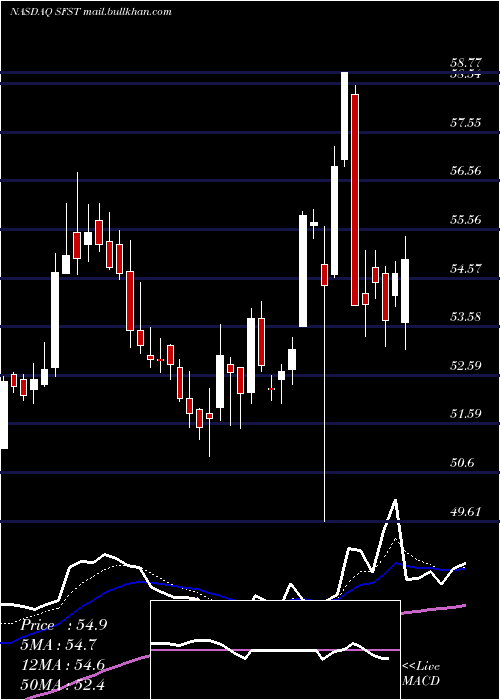The image size is (500, 700).
Task: Open the Live MACD inset chart
Action: click(x=275, y=650)
